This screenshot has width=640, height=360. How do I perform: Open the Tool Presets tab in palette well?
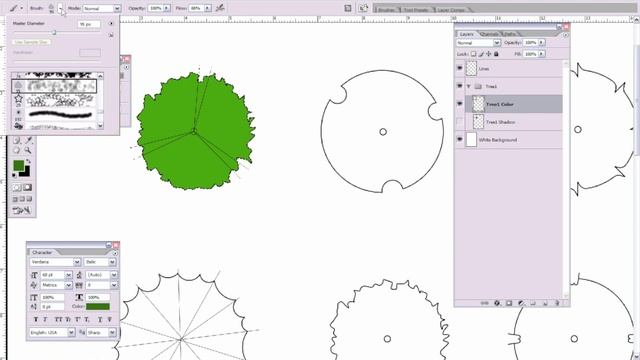[x=416, y=9]
